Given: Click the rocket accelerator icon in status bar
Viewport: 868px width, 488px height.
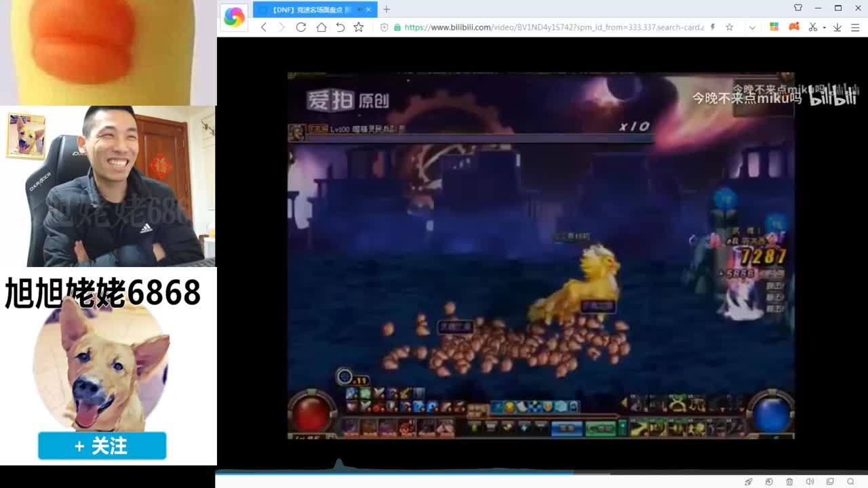Looking at the screenshot, I should [x=749, y=482].
